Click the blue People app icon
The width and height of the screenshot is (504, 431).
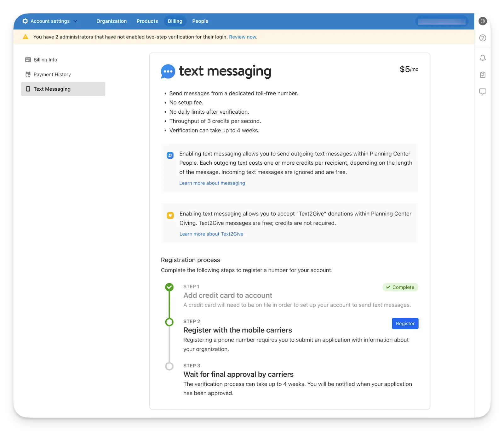click(x=170, y=156)
